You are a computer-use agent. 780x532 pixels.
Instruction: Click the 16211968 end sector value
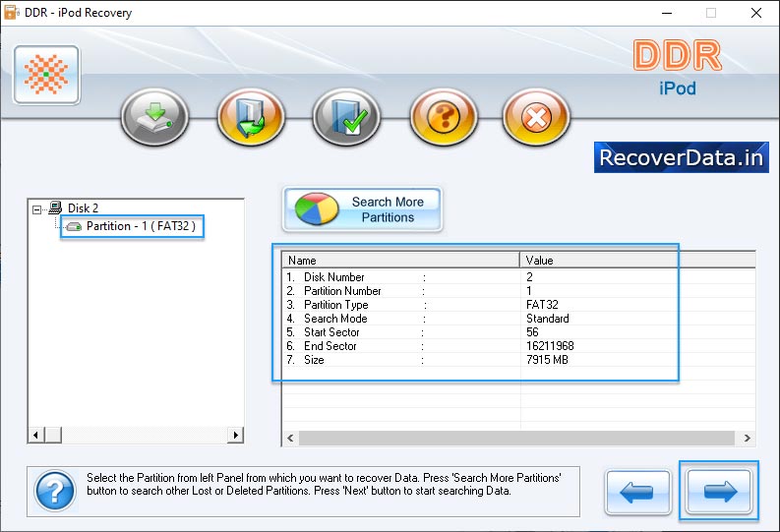[550, 346]
